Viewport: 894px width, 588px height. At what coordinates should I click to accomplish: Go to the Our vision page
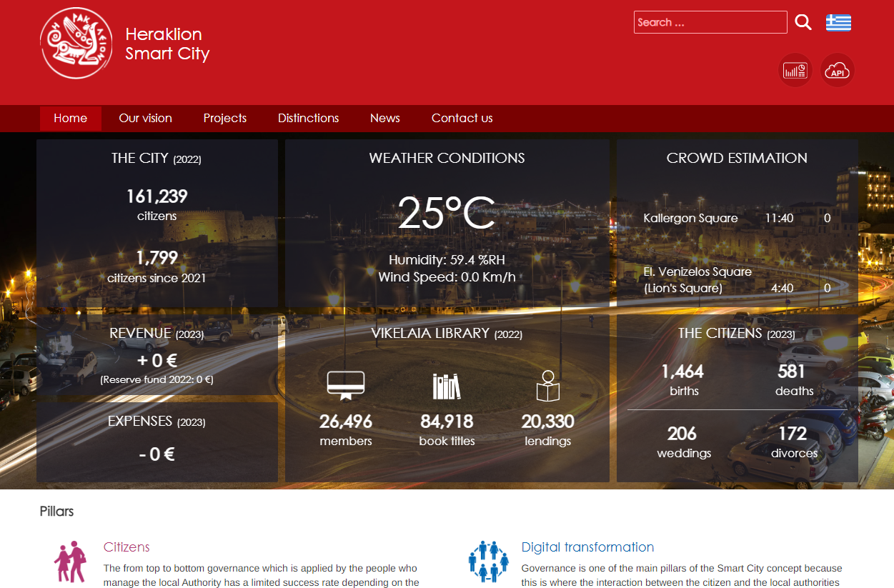tap(145, 119)
